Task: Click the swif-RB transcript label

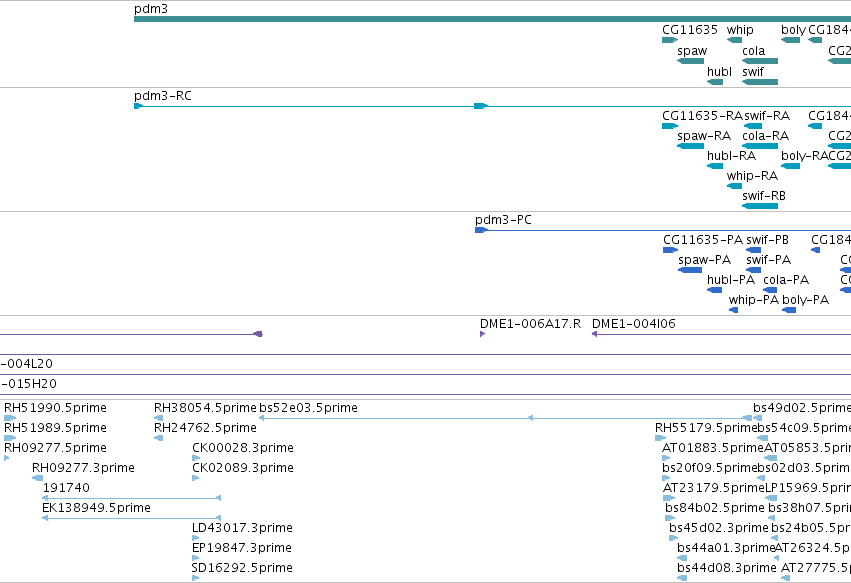Action: (764, 196)
